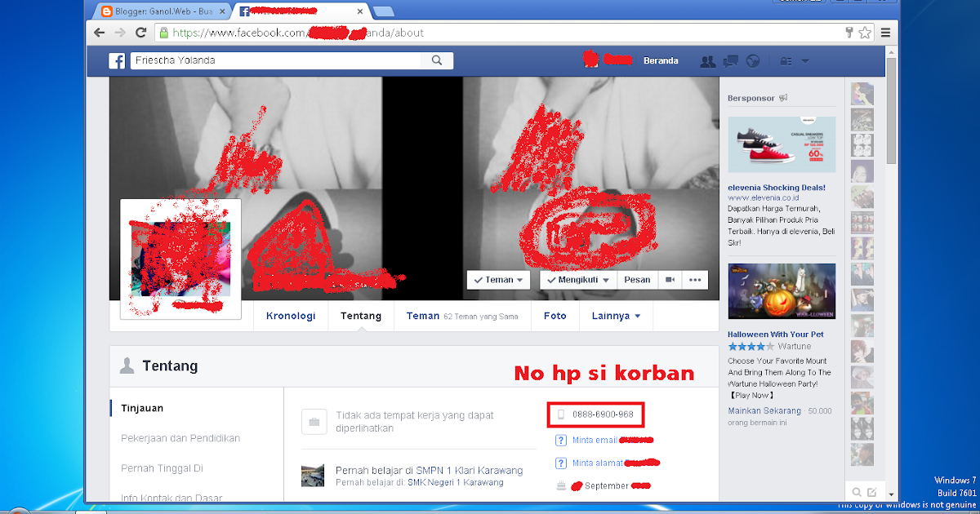The image size is (980, 514).
Task: Open the account settings arrow in Facebook bar
Action: point(805,61)
